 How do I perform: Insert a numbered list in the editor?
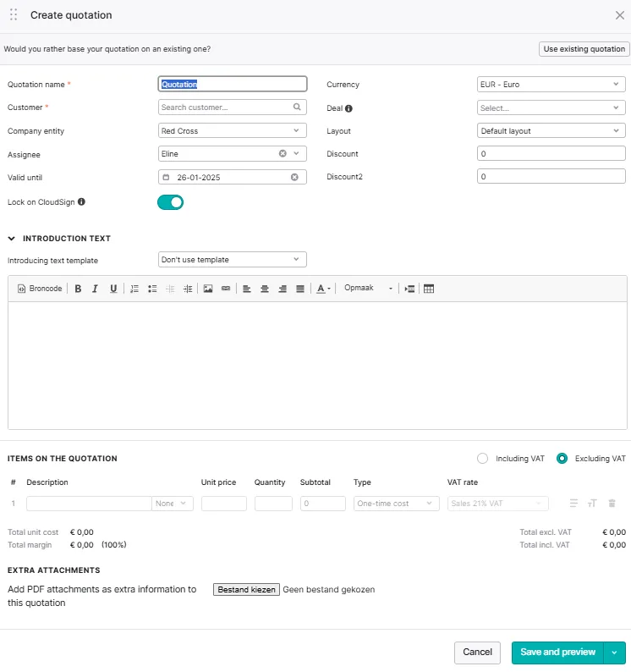coord(134,289)
